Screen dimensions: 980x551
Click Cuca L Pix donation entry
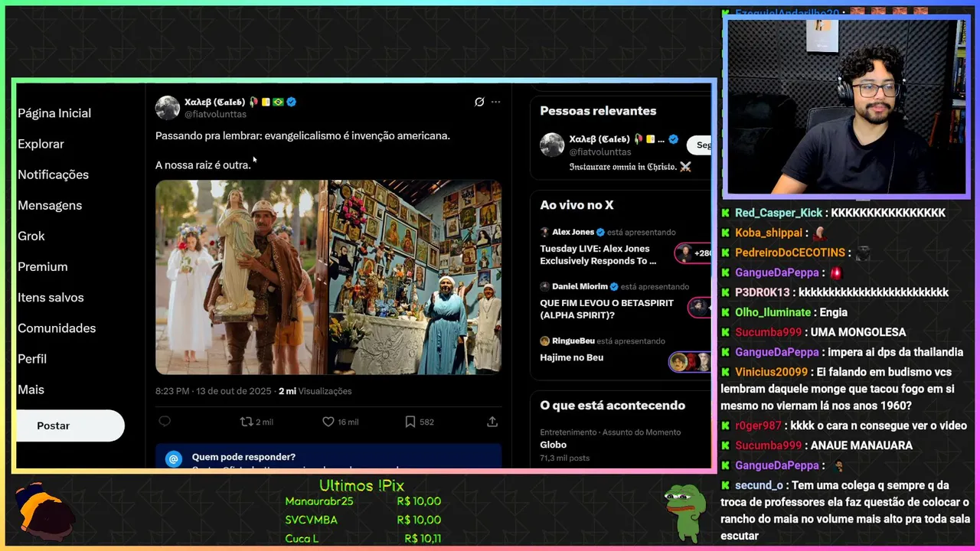point(363,538)
